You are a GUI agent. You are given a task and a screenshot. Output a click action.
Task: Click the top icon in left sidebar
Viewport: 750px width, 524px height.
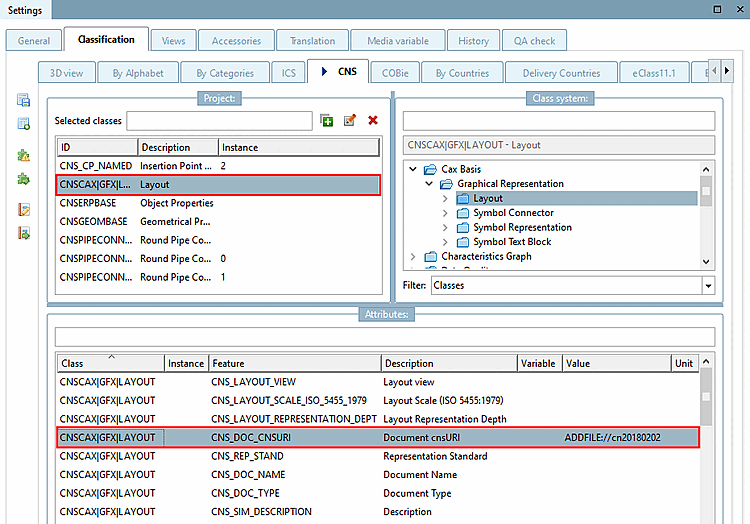(x=23, y=100)
